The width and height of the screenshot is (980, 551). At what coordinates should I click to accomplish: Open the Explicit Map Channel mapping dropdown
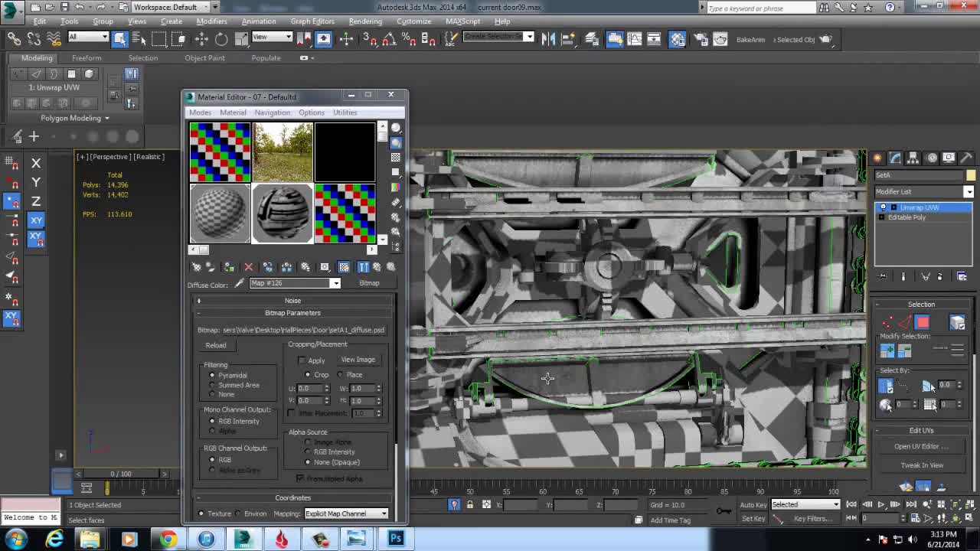click(346, 514)
